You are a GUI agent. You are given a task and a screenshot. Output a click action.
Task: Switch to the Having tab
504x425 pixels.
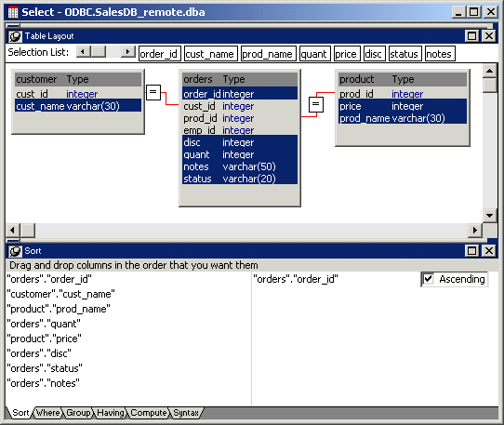click(x=111, y=413)
